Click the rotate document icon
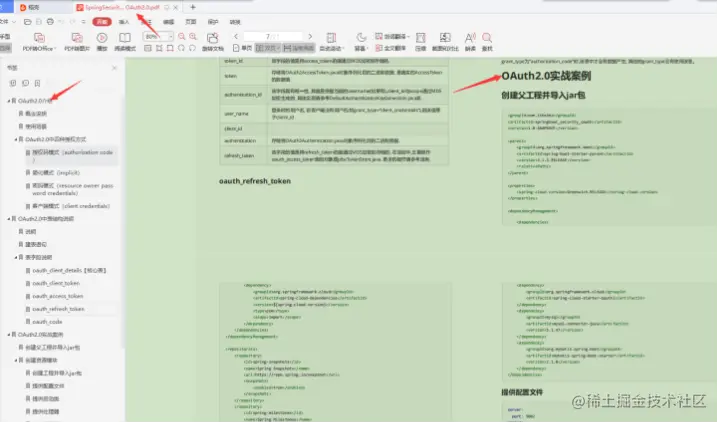The image size is (720, 423). [213, 38]
